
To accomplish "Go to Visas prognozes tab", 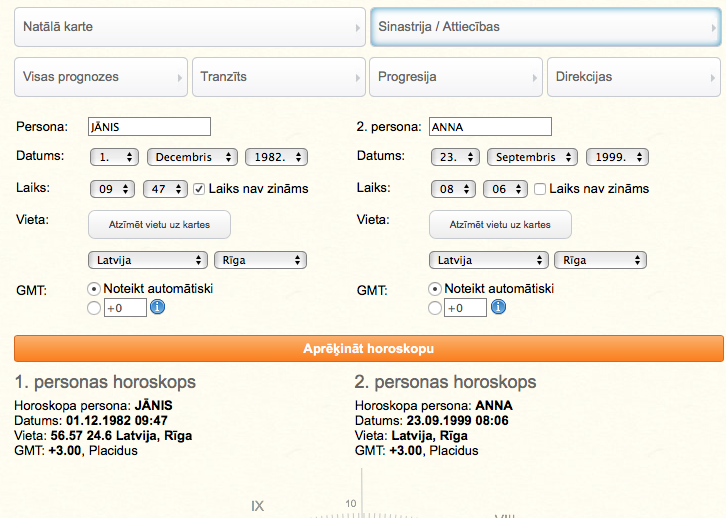I will click(100, 77).
